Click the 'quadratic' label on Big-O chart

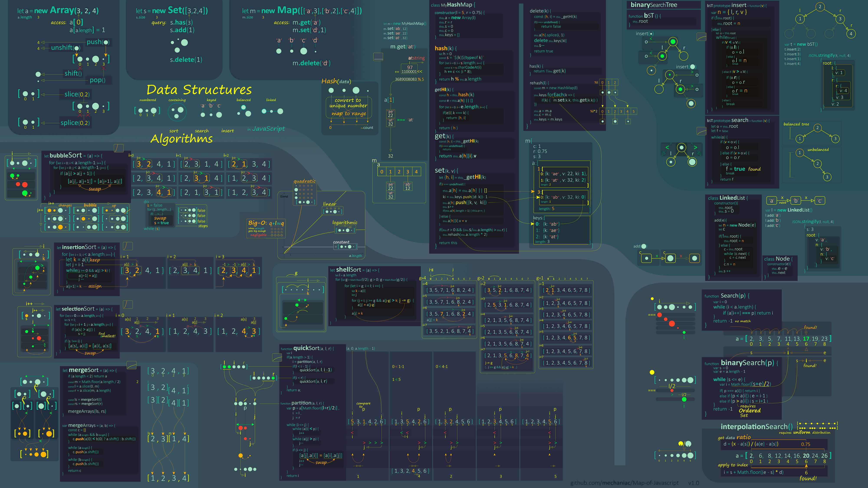click(304, 181)
